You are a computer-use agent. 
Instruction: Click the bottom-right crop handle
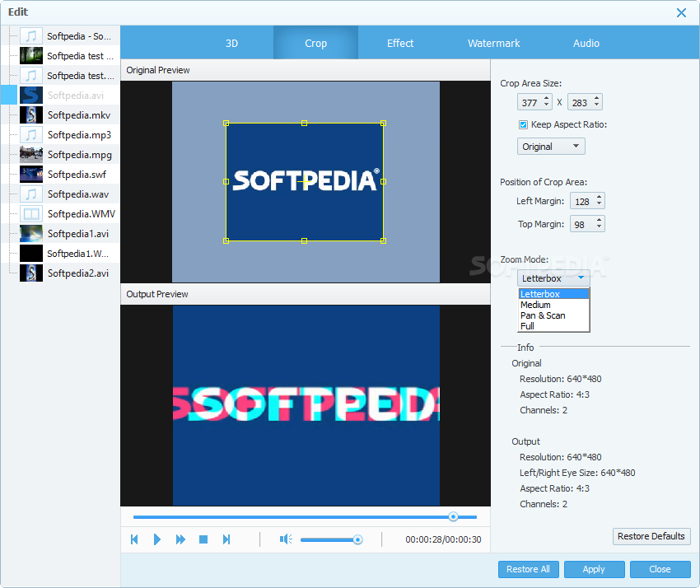coord(383,240)
